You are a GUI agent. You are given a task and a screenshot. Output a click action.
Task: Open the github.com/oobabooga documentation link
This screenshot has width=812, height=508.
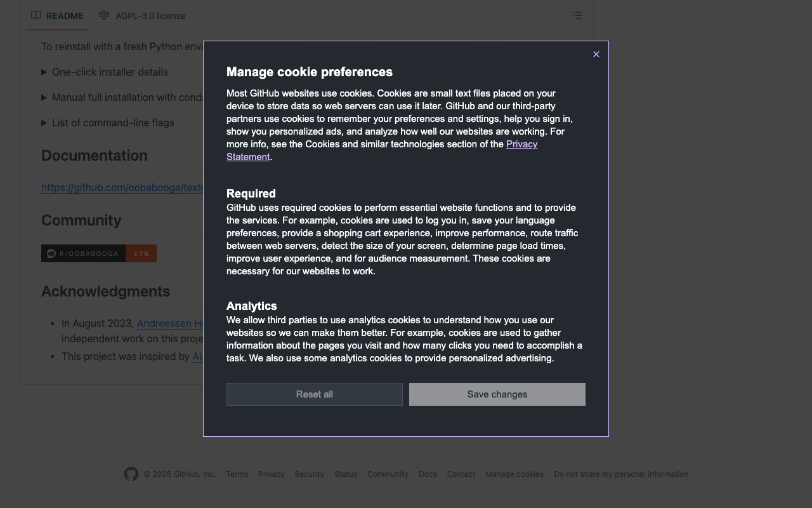122,187
